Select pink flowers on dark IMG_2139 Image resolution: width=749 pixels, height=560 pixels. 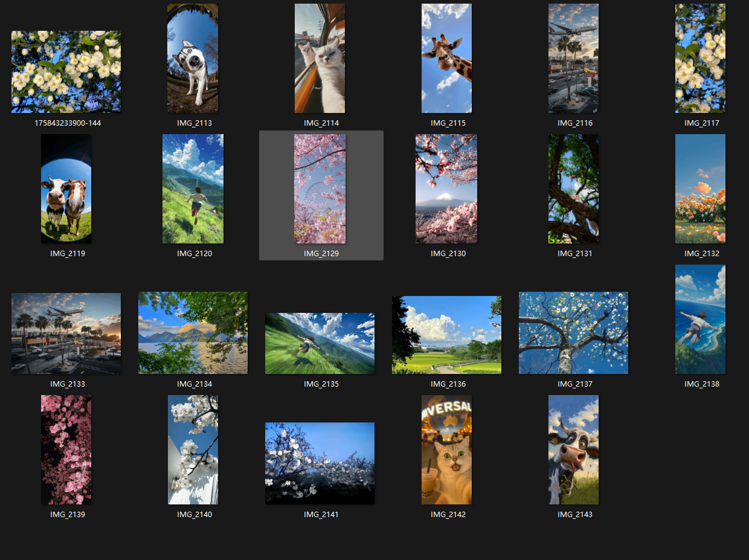click(66, 449)
